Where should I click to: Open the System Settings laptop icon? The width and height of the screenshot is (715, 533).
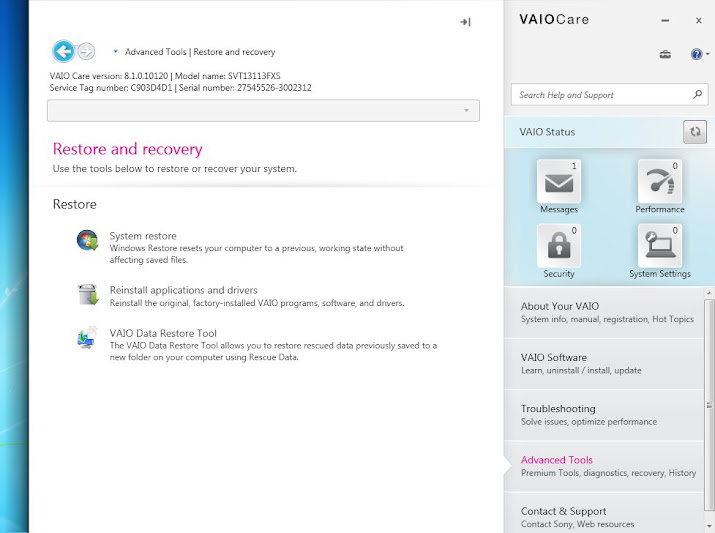(659, 246)
